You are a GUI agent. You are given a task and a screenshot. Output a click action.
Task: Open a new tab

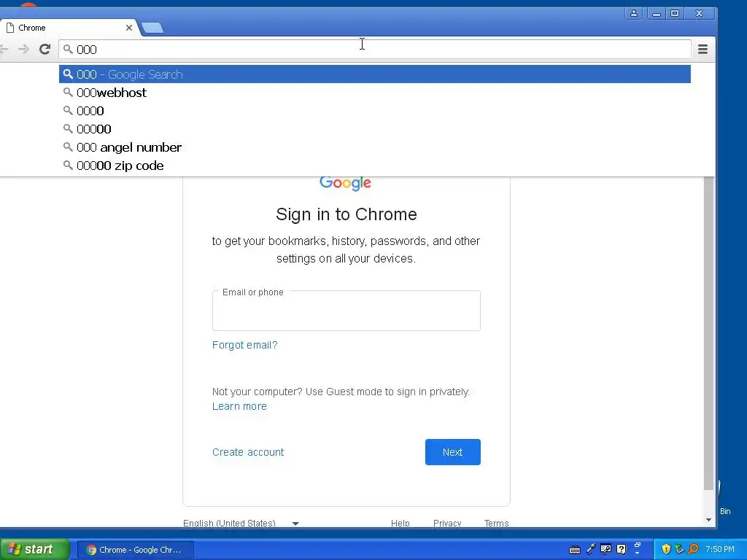(152, 28)
